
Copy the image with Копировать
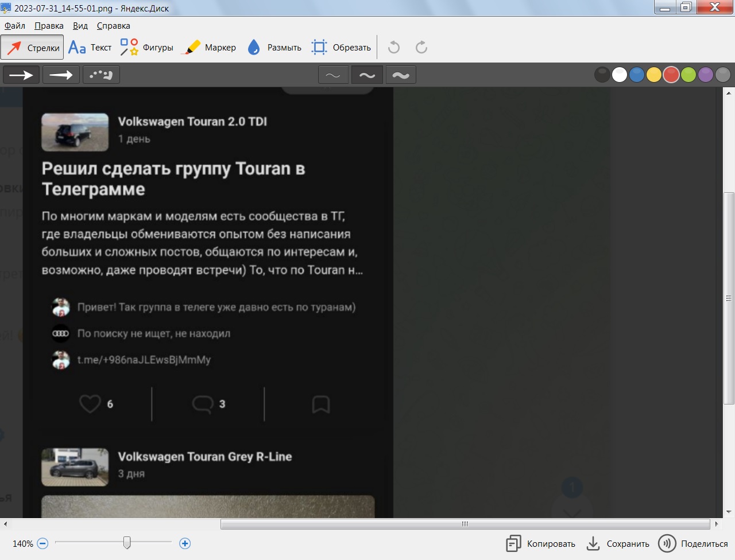(x=540, y=543)
